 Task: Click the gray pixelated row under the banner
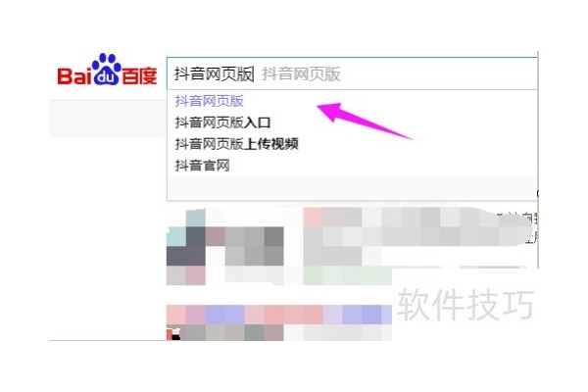pos(279,332)
